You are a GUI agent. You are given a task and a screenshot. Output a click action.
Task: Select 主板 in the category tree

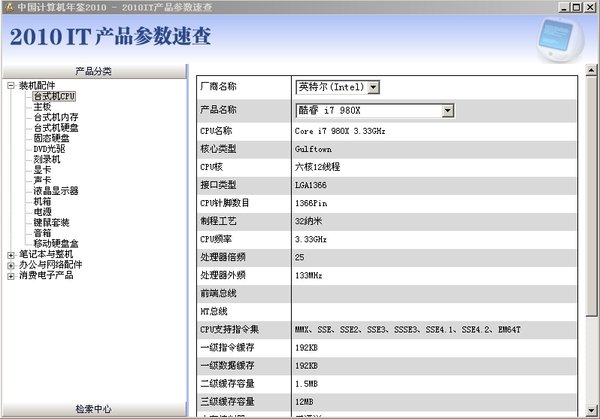point(42,107)
